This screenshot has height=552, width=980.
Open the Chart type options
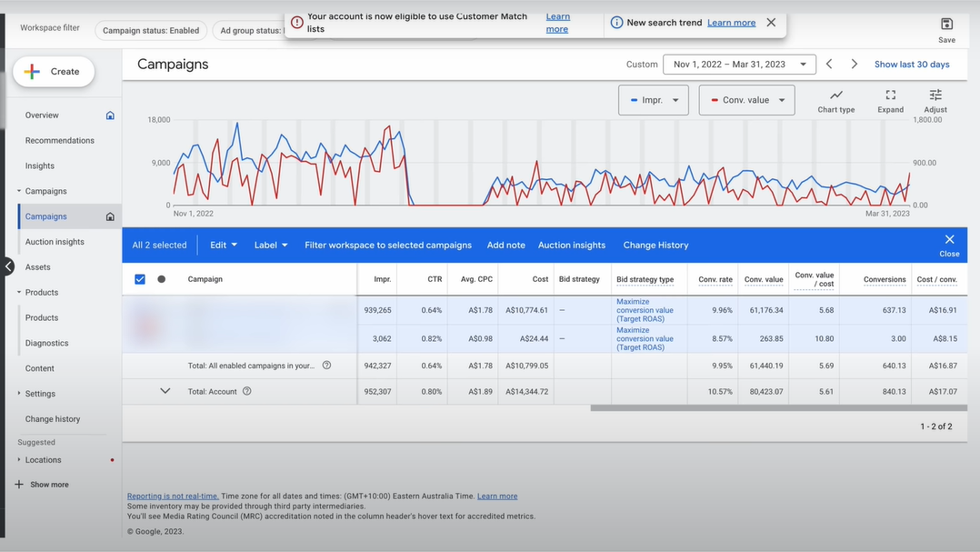(836, 101)
